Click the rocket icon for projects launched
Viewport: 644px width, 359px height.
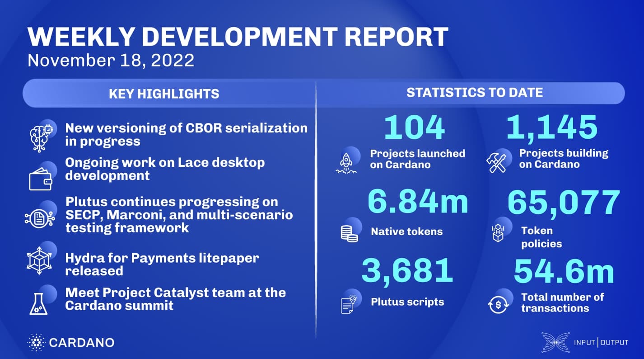(346, 163)
